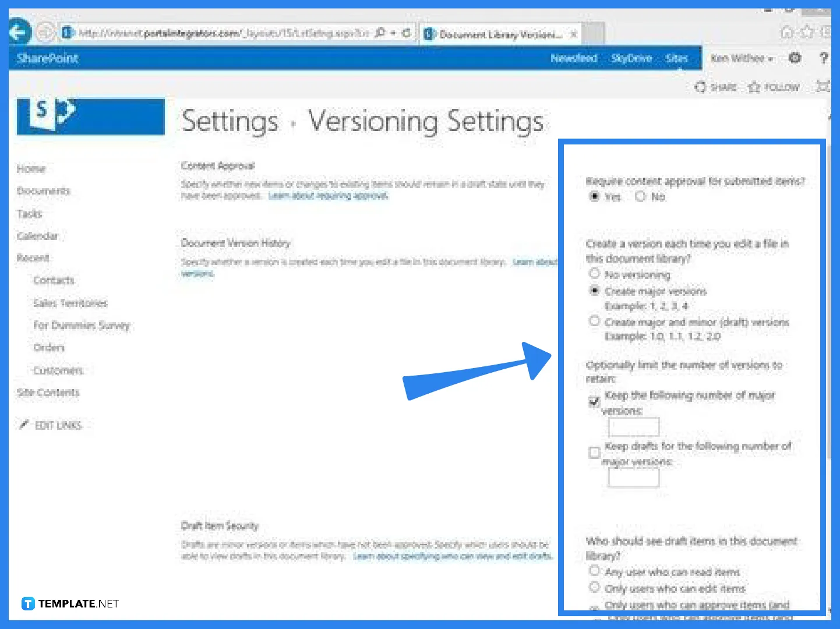
Task: Uncheck "Keep the following number of major versions"
Action: 594,402
